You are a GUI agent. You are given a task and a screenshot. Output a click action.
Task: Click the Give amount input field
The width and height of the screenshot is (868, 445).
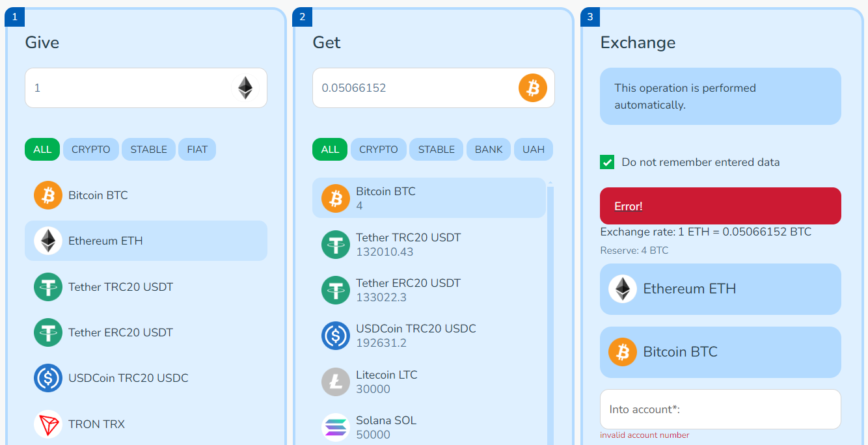point(146,88)
